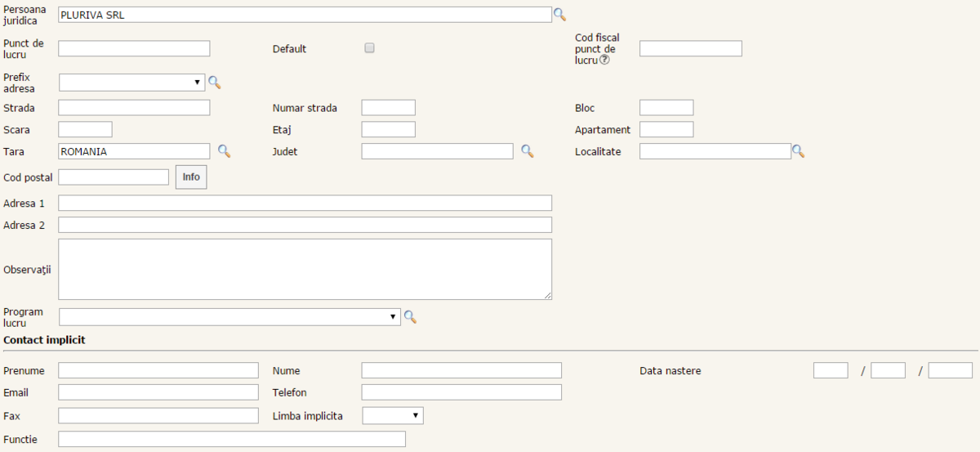
Task: Click Program lucru search icon
Action: (410, 317)
